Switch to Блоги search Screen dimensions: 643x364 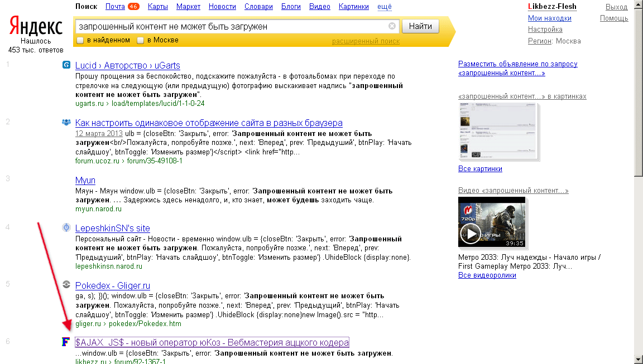(291, 7)
